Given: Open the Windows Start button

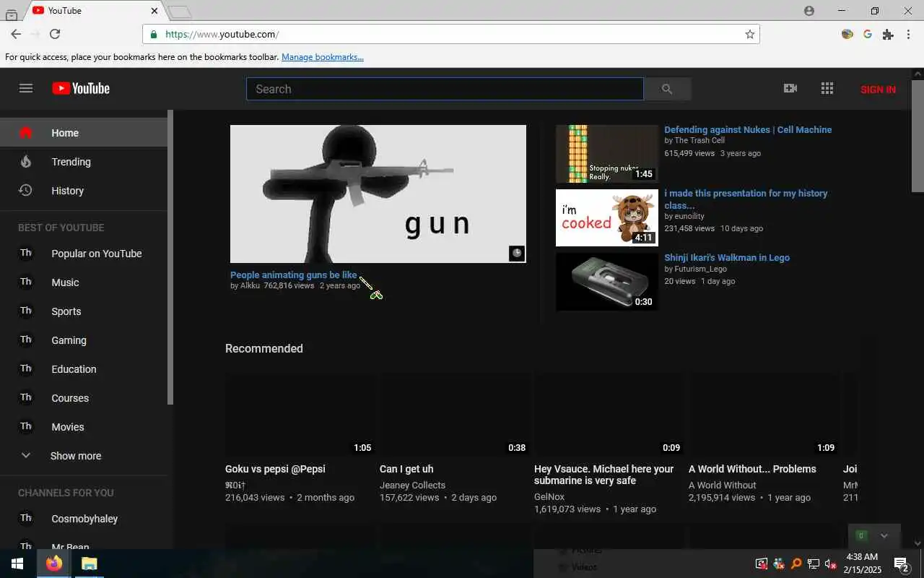Looking at the screenshot, I should pos(17,564).
